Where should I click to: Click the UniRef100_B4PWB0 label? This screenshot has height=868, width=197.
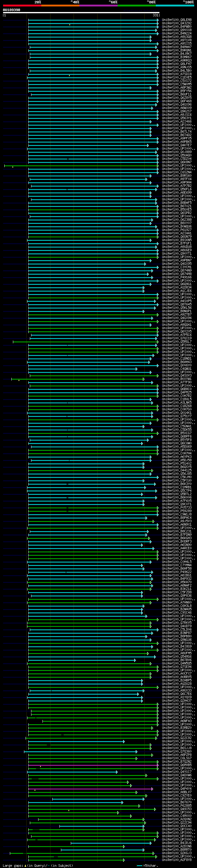177,26
